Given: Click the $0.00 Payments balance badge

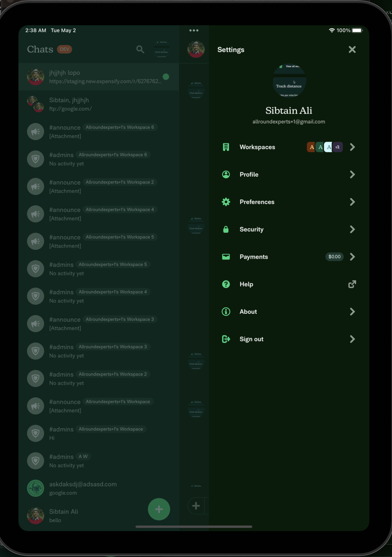Looking at the screenshot, I should click(x=334, y=257).
